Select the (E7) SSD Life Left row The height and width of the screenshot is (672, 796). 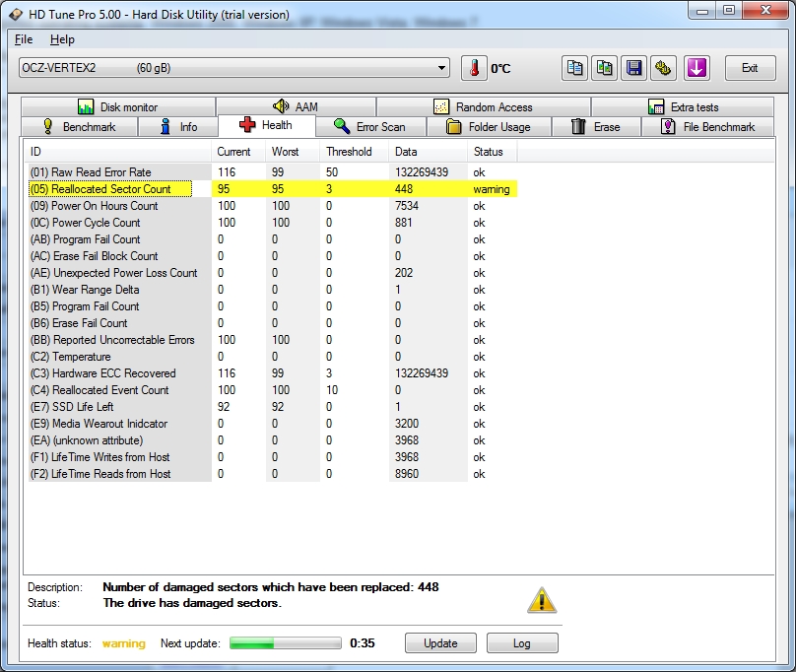[x=273, y=407]
